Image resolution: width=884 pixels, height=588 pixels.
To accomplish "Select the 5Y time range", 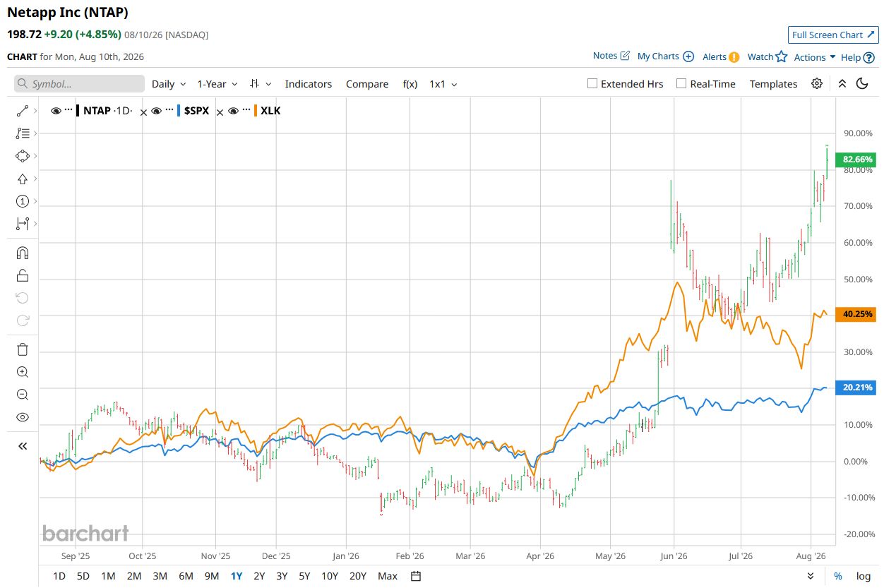I will tap(304, 576).
